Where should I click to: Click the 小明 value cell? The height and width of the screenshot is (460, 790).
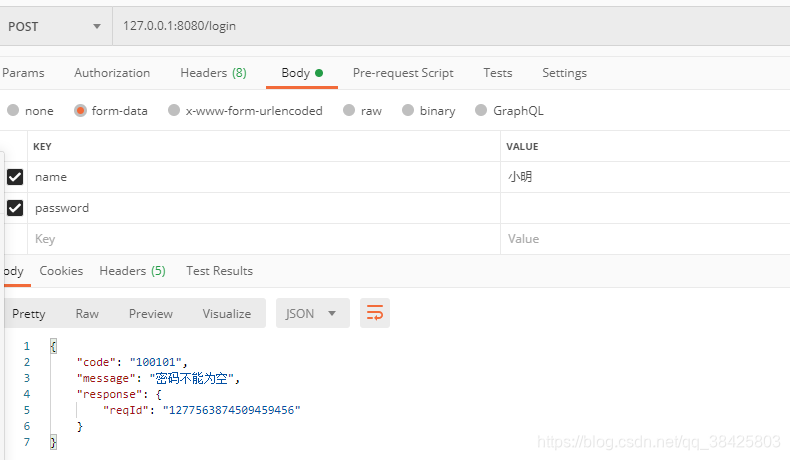tap(645, 177)
